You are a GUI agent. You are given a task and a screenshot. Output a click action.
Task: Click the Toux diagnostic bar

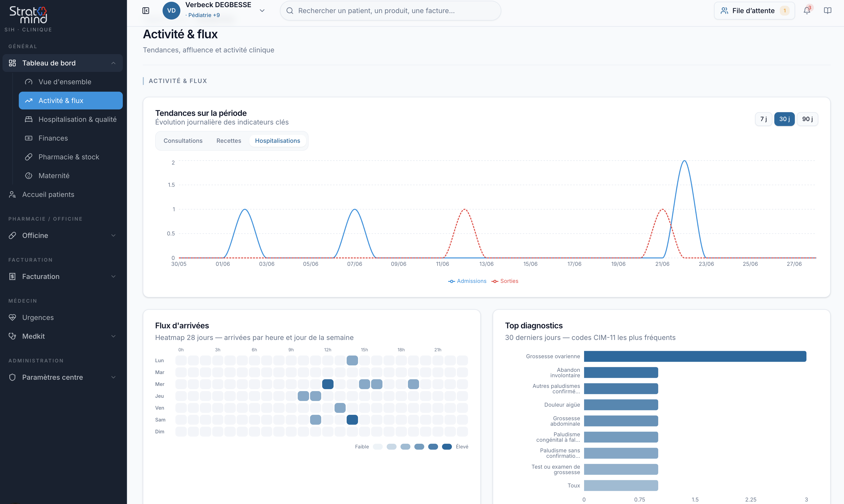621,486
